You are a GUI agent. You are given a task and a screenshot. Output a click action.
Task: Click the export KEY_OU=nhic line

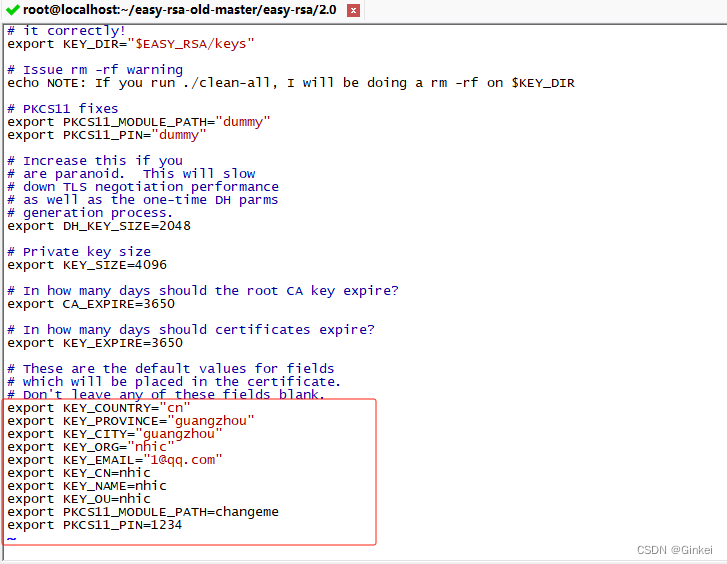click(79, 499)
